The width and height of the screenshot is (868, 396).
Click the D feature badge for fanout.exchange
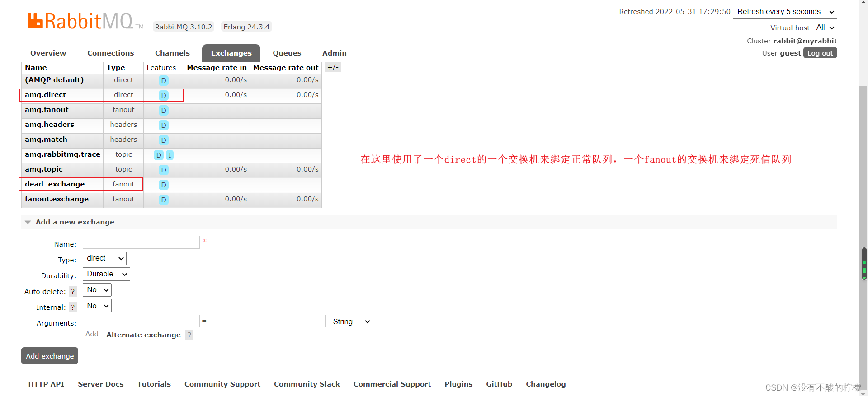point(164,200)
